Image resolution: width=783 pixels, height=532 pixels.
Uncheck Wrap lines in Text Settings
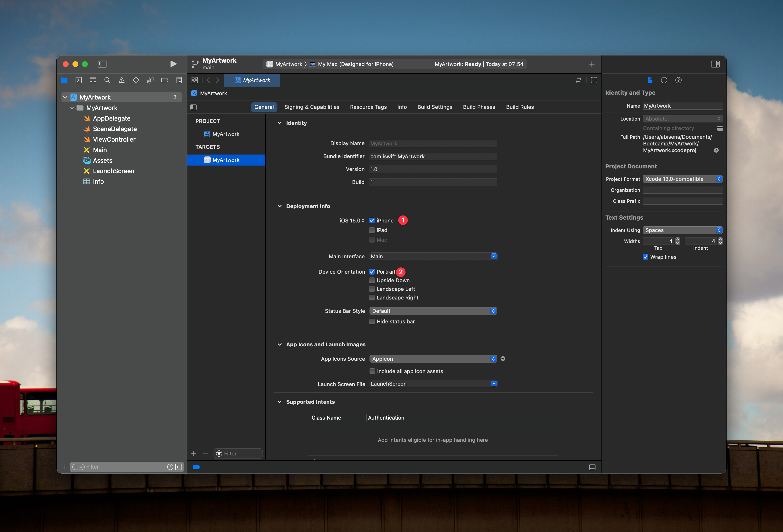(645, 257)
